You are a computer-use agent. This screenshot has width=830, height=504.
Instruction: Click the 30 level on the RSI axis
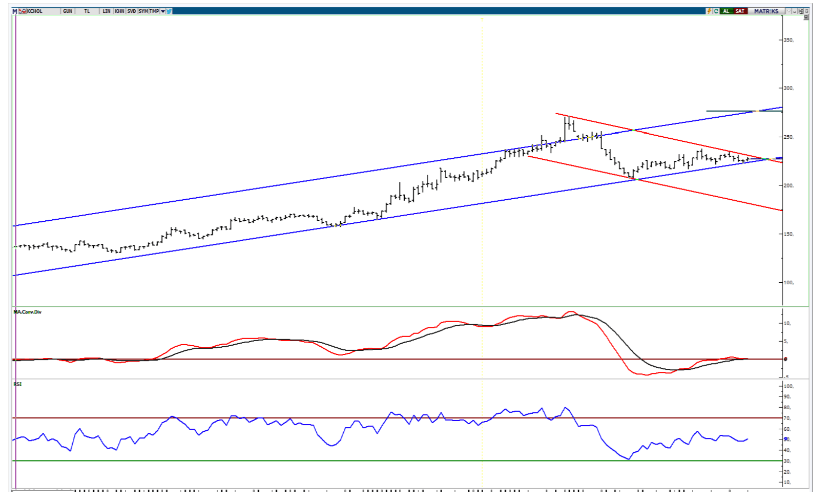pos(787,461)
